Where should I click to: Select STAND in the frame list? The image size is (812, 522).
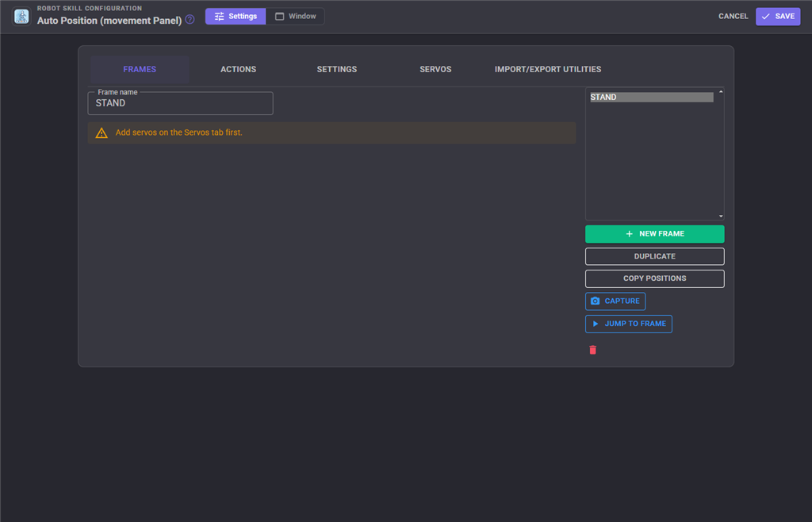point(652,98)
